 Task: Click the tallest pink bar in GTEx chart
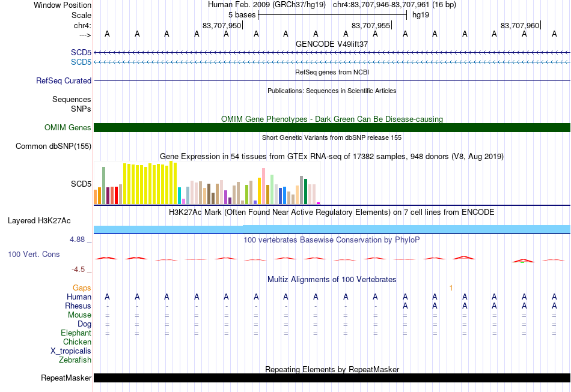pyautogui.click(x=263, y=186)
